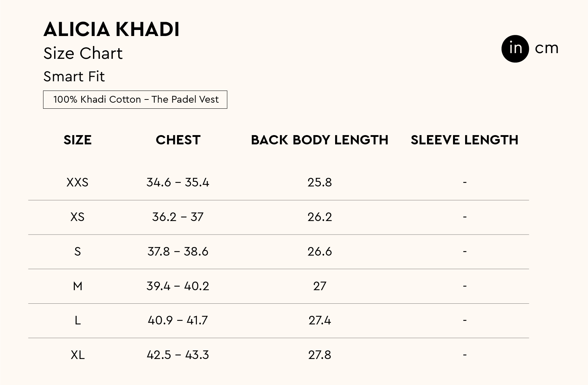Select the S size row label
The height and width of the screenshot is (385, 588).
(77, 252)
